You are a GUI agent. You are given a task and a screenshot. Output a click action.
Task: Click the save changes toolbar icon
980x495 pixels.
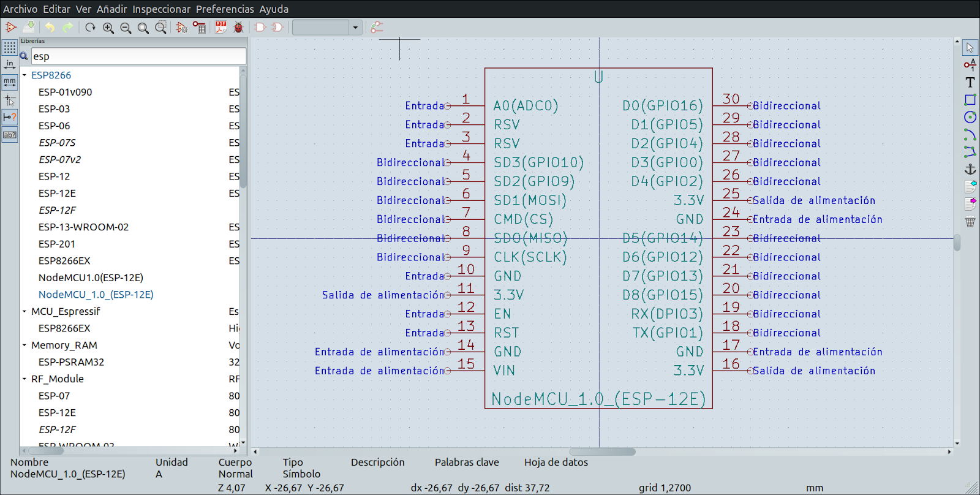coord(29,27)
